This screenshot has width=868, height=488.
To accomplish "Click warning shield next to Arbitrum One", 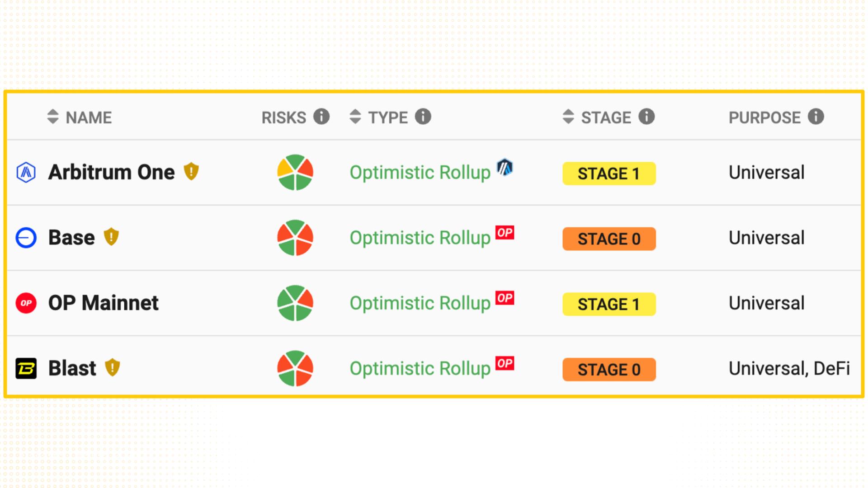I will (x=191, y=172).
